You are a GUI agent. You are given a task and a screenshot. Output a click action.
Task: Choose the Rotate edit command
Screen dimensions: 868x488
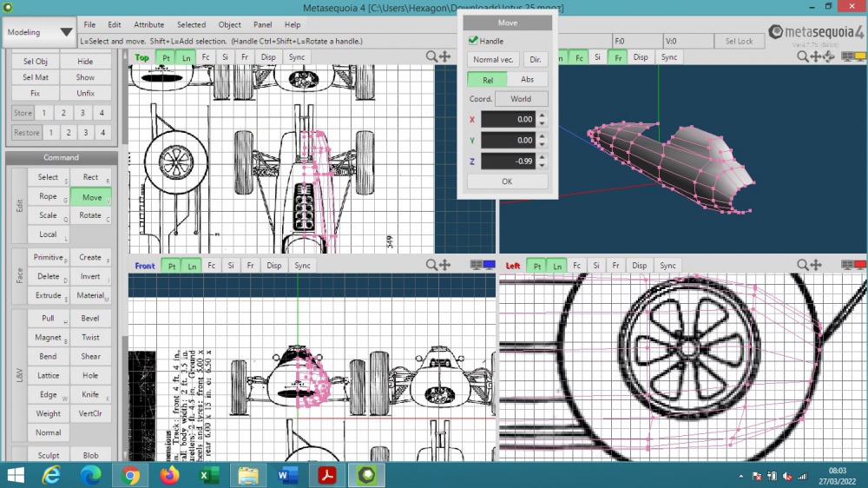click(x=90, y=215)
